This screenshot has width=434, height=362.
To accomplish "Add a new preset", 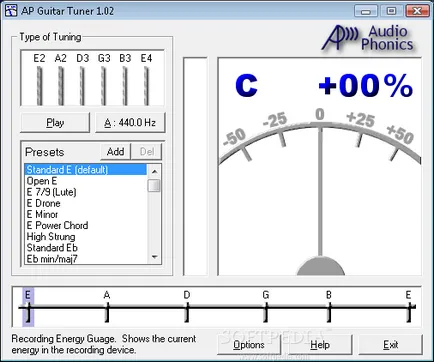I will point(115,152).
